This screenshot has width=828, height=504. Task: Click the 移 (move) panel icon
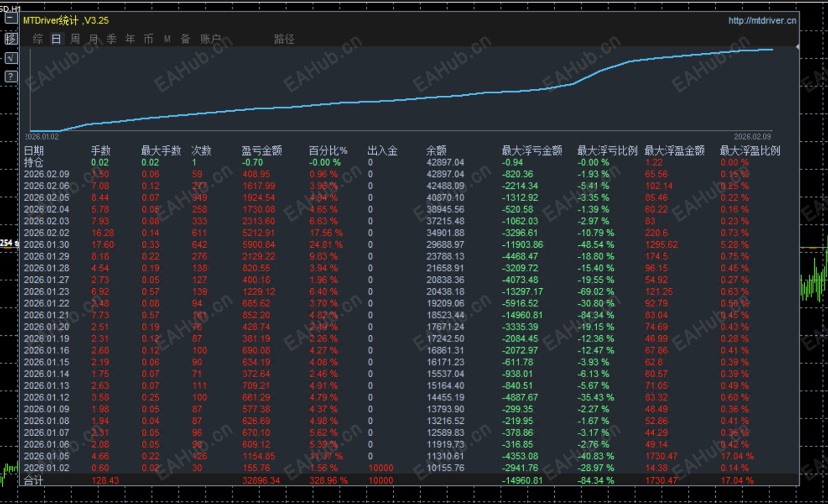pyautogui.click(x=11, y=39)
